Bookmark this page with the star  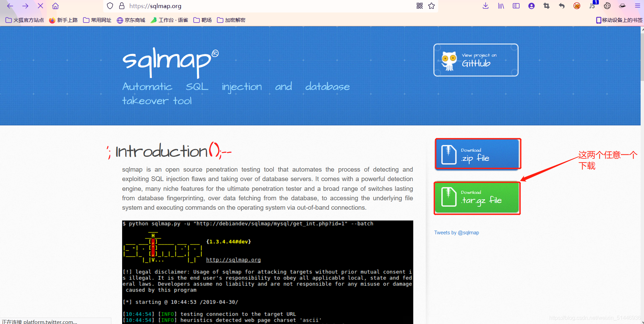tap(431, 6)
